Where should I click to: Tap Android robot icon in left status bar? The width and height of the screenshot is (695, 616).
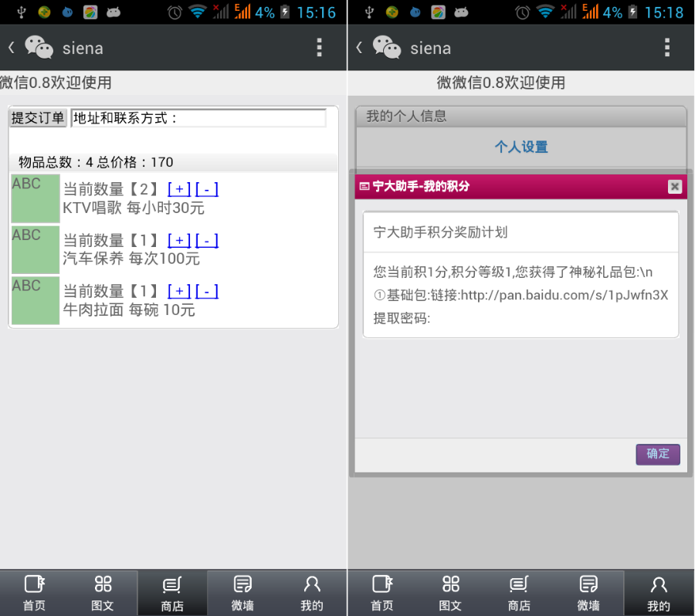pyautogui.click(x=114, y=12)
